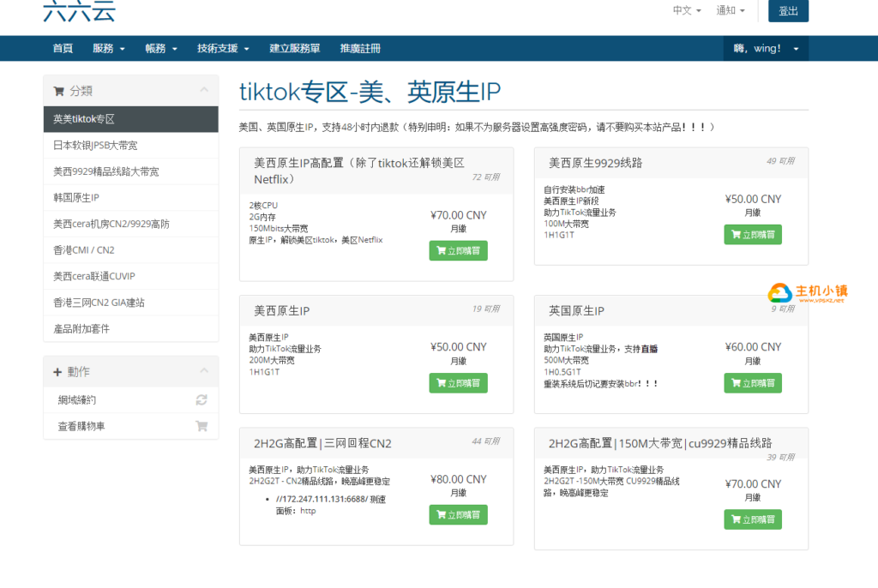Click the //172.247.111.131:6688/ test address text
This screenshot has width=878, height=588.
point(322,500)
